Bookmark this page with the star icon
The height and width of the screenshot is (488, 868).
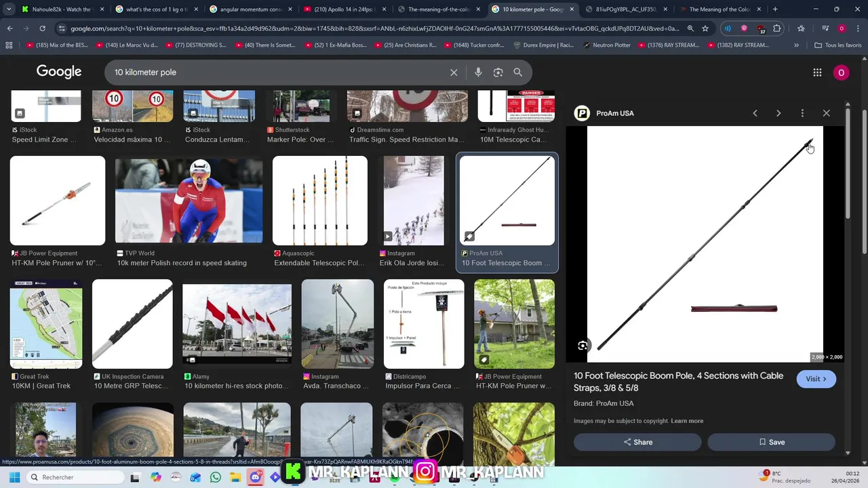click(705, 28)
